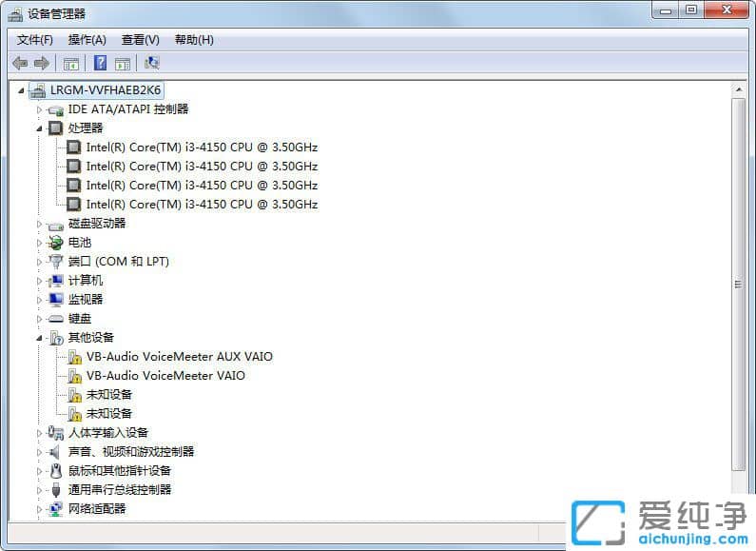The image size is (756, 551).
Task: Expand the 鼠标和其他指针设备 node
Action: [40, 471]
